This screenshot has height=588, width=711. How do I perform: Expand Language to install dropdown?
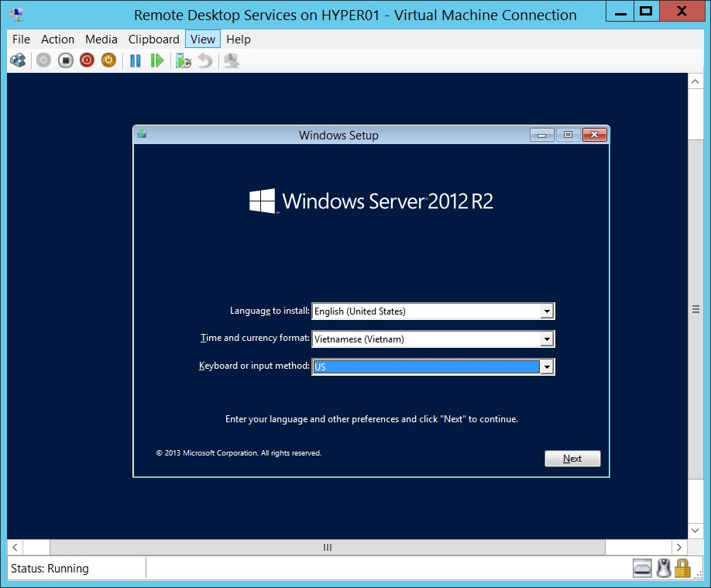(x=547, y=311)
